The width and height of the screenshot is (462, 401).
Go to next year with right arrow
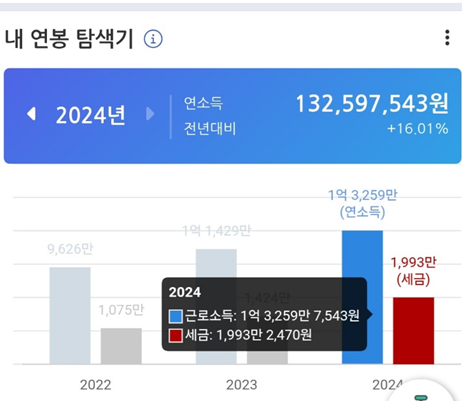[150, 114]
